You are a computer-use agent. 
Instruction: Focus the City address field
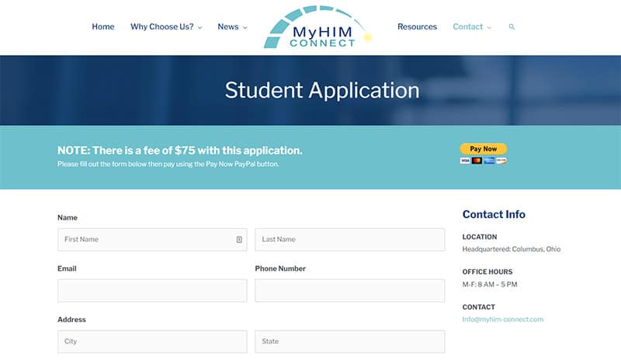click(152, 341)
